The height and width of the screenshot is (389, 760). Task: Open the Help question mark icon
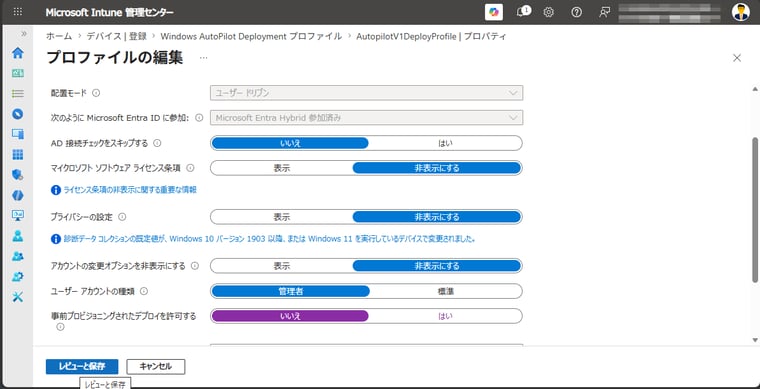coord(576,12)
